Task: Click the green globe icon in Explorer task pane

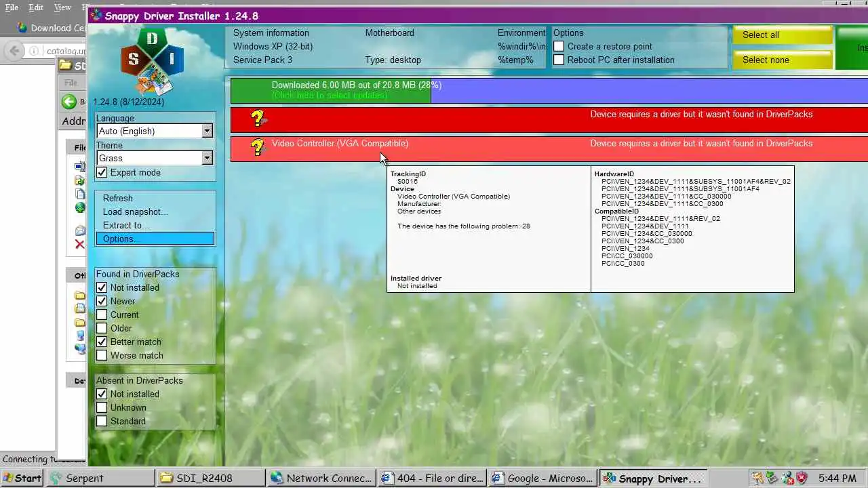Action: click(x=80, y=207)
